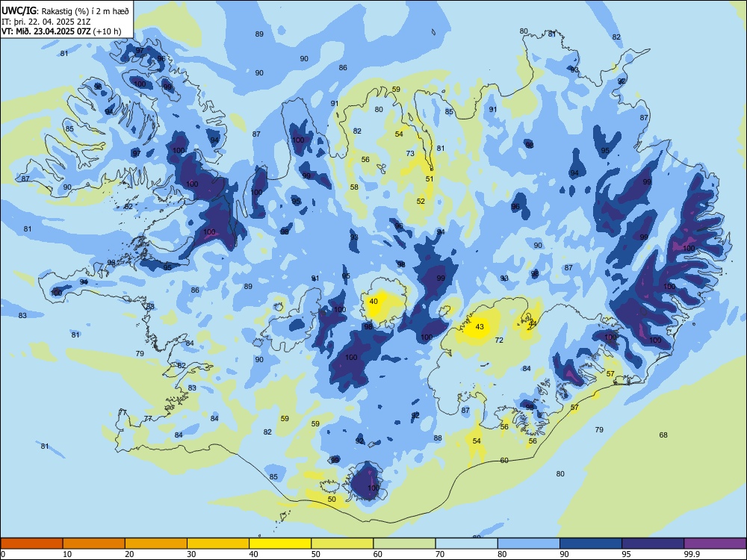The height and width of the screenshot is (560, 747).
Task: Click the orange 10–20 legend swatch
Action: (94, 544)
